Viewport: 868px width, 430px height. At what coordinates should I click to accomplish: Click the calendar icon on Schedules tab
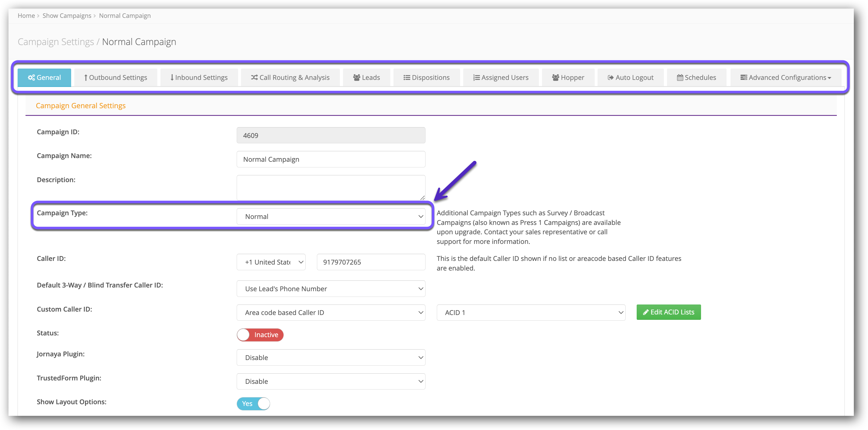tap(680, 77)
